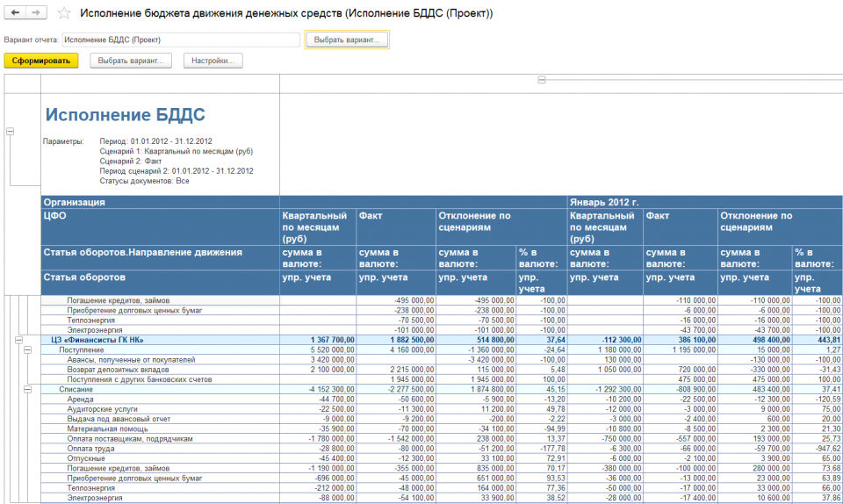Click the back navigation arrow
Viewport: 843px width, 504px height.
coord(15,14)
